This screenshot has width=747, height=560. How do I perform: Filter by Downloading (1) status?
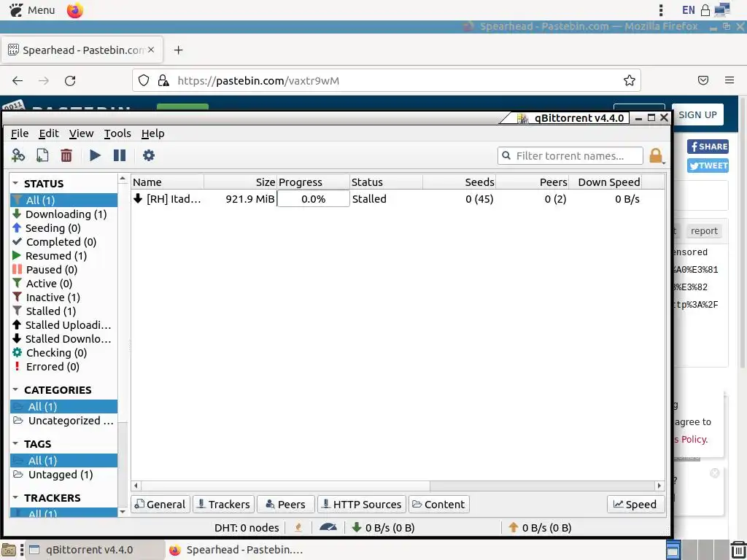(64, 214)
